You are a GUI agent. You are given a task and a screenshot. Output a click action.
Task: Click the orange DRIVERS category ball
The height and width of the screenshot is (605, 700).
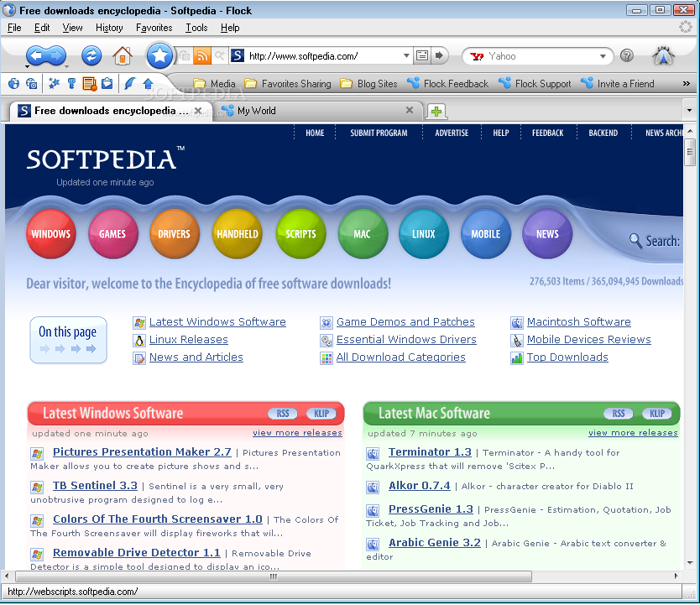[174, 234]
